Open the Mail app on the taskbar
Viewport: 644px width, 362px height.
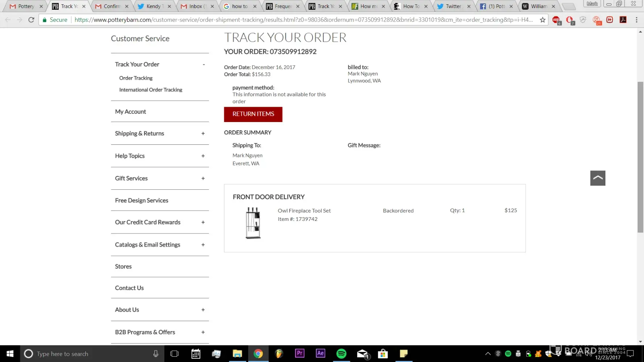click(x=362, y=354)
